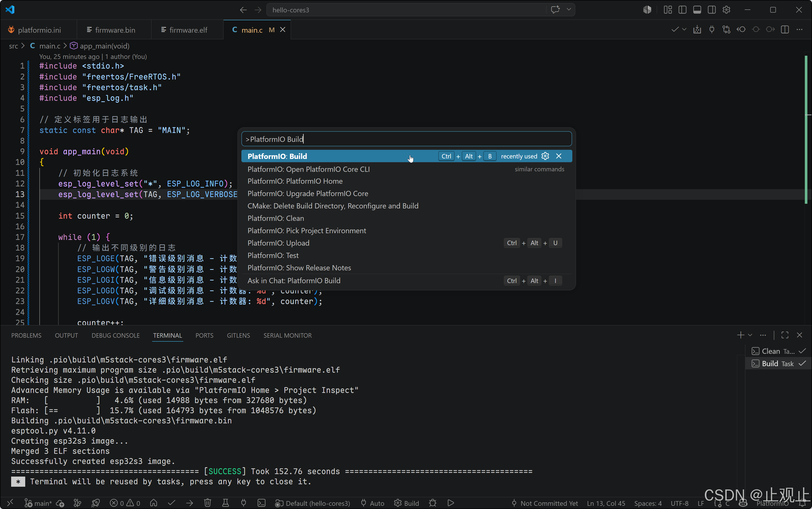Run PlatformIO: Upload from palette
The width and height of the screenshot is (812, 509).
pos(407,243)
